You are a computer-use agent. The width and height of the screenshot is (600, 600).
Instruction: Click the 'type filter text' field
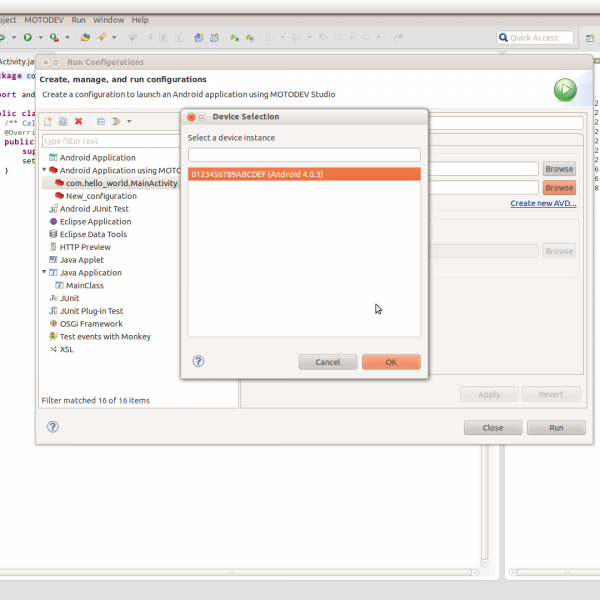[111, 141]
